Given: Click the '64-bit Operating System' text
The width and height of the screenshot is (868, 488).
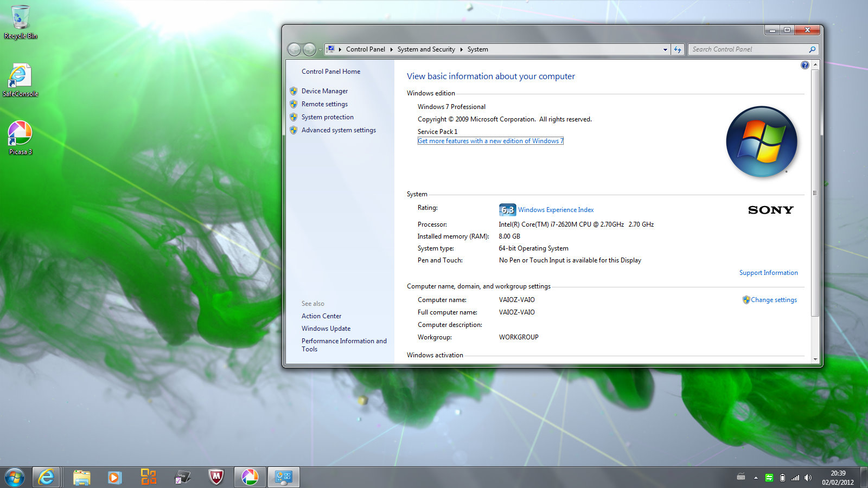Looking at the screenshot, I should (x=533, y=248).
